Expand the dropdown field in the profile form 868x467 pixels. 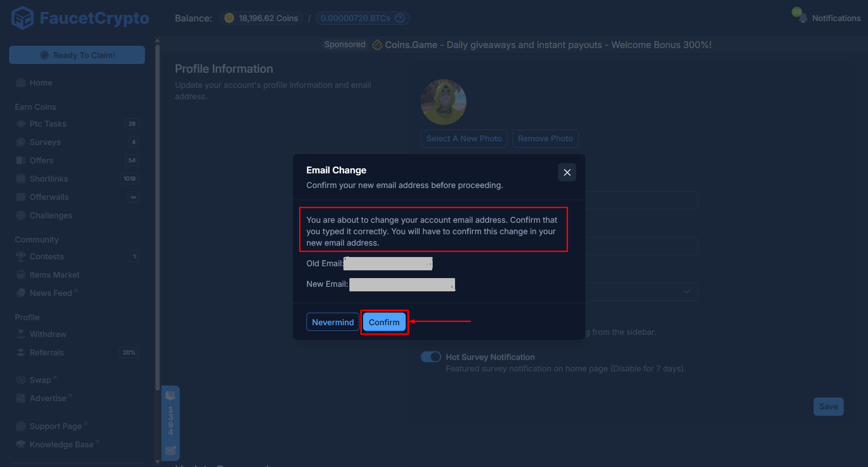point(686,291)
